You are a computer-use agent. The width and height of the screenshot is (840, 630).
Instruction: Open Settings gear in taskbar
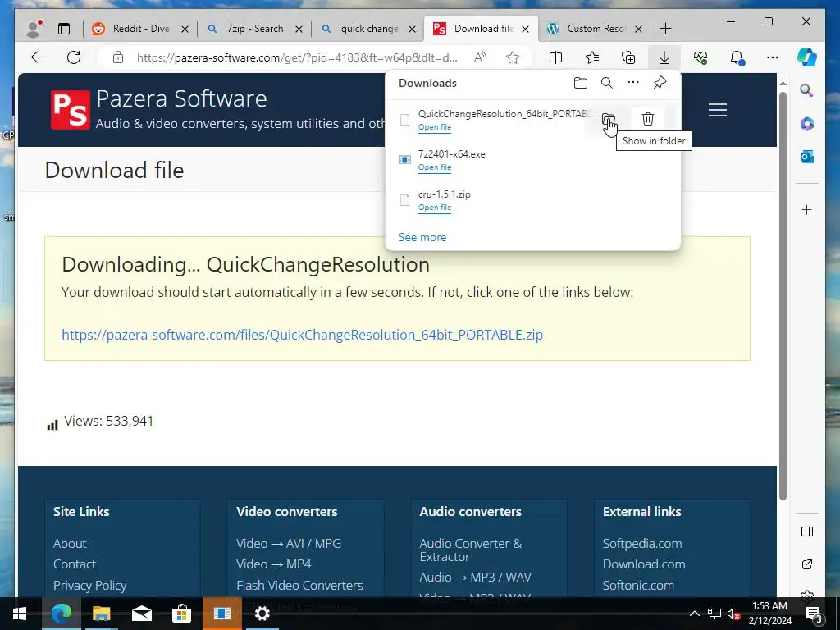(262, 614)
